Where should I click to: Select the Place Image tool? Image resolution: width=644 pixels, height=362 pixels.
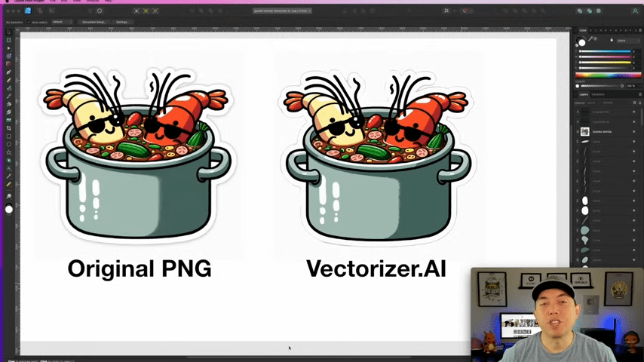click(8, 121)
